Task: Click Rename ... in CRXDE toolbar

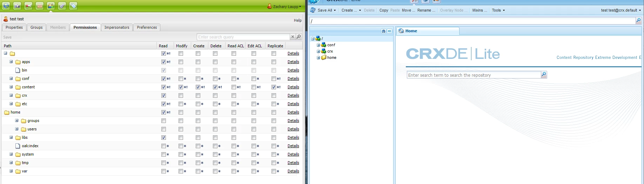Action: point(426,10)
